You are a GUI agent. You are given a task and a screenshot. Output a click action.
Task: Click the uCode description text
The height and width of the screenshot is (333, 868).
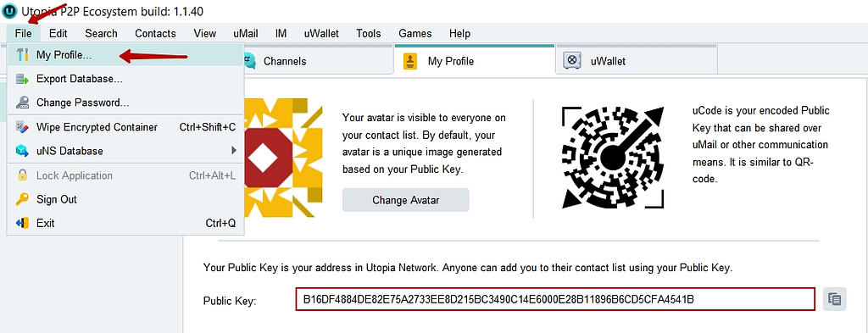coord(760,145)
